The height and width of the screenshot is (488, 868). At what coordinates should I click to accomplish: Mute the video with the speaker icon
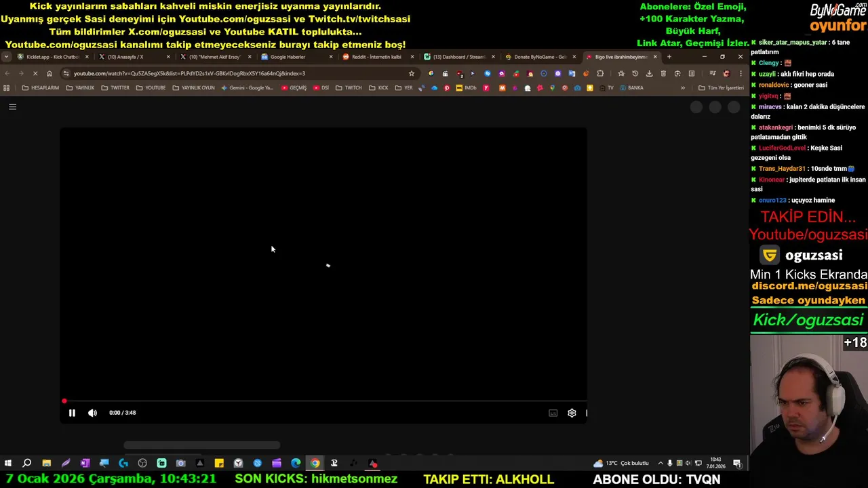[92, 413]
